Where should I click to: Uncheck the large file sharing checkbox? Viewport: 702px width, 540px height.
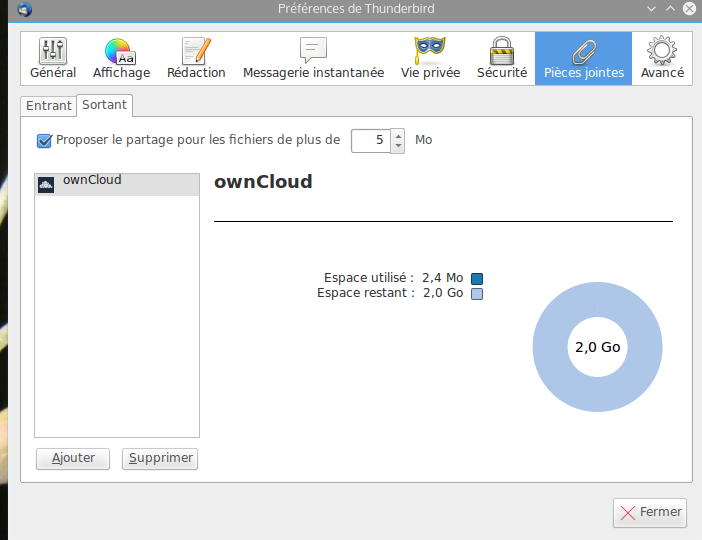pyautogui.click(x=44, y=140)
